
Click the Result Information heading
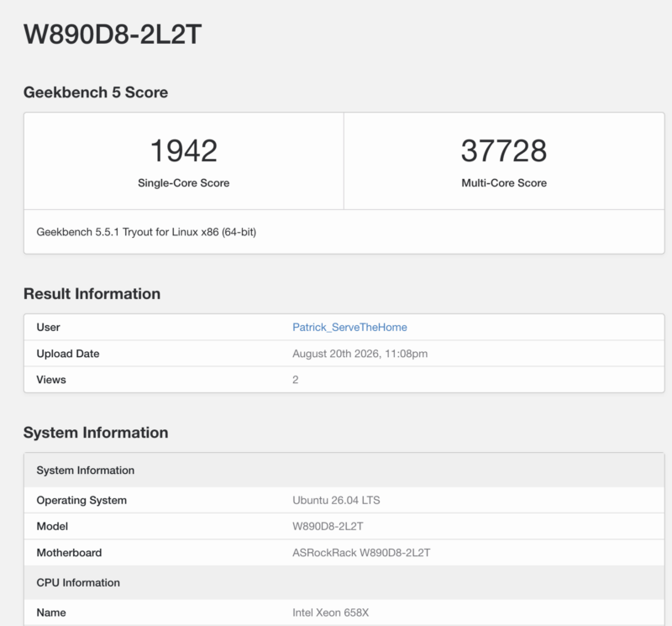pyautogui.click(x=92, y=294)
